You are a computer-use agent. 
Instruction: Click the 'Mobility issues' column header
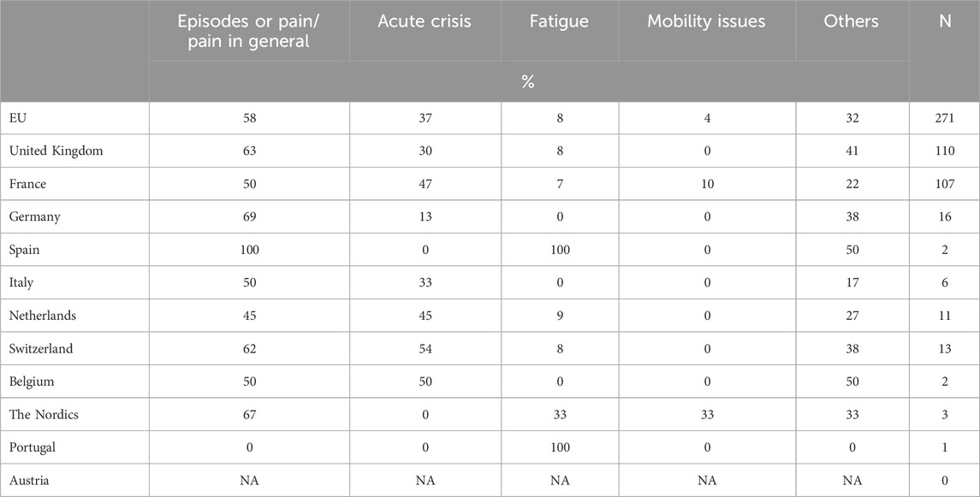pyautogui.click(x=706, y=22)
